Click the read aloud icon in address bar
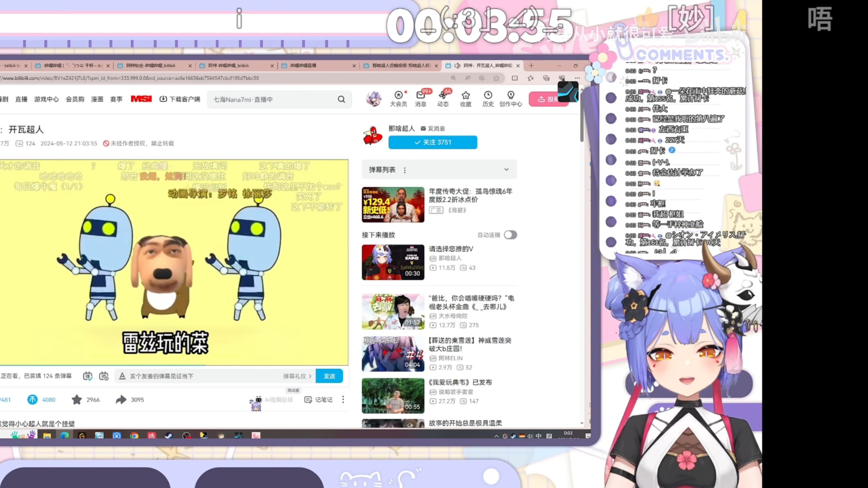The image size is (868, 488). [468, 78]
